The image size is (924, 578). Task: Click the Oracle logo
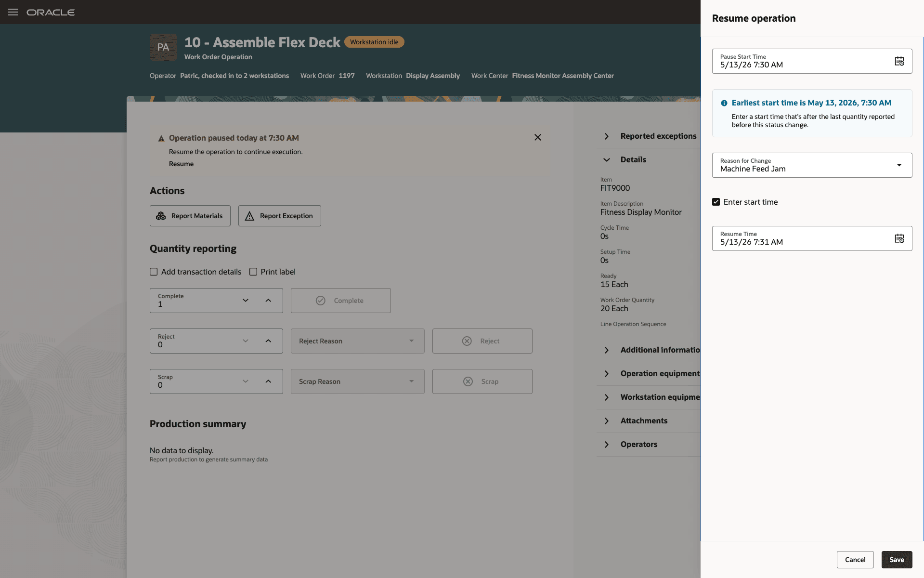(51, 13)
